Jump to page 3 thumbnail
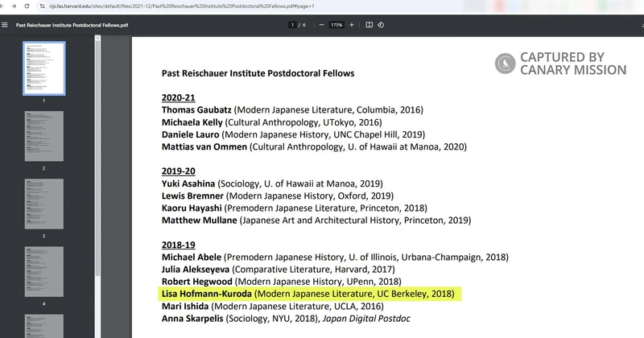The height and width of the screenshot is (338, 644). [x=43, y=203]
